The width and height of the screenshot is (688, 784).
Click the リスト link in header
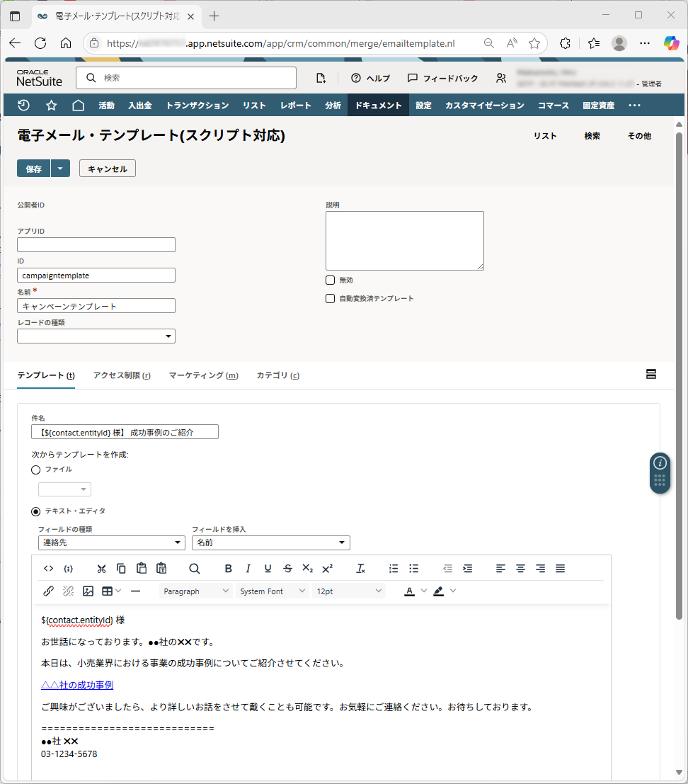(x=544, y=136)
